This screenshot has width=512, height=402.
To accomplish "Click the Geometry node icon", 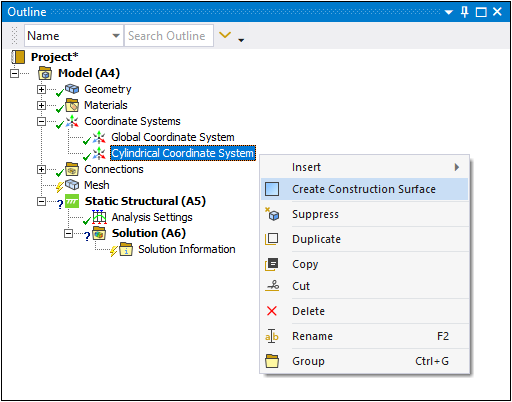I will (72, 89).
